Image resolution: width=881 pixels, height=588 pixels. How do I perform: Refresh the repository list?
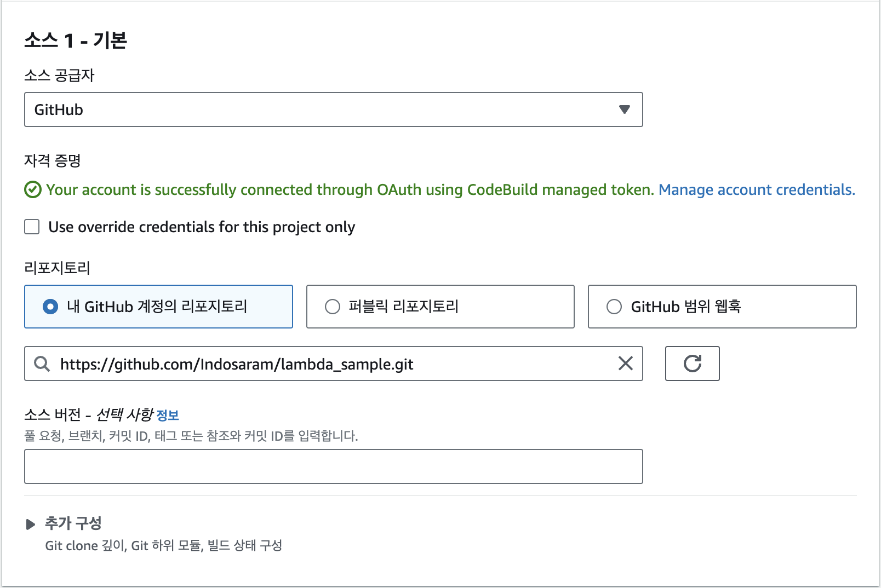coord(693,364)
